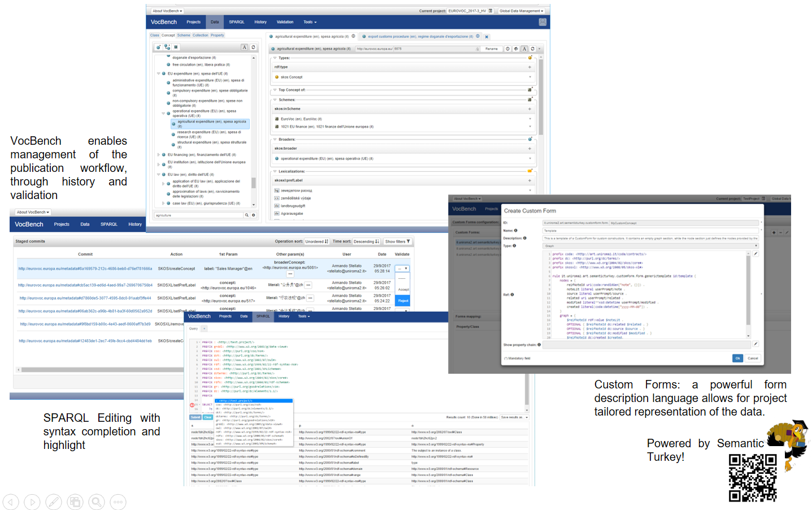Open the Tools menu in the Data window
Image resolution: width=812 pixels, height=510 pixels.
(310, 22)
